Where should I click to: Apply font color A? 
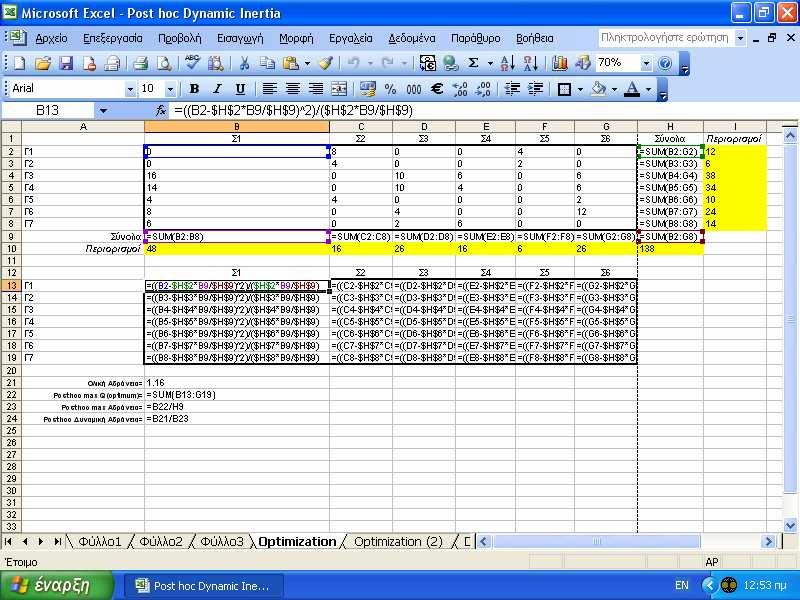pyautogui.click(x=632, y=89)
